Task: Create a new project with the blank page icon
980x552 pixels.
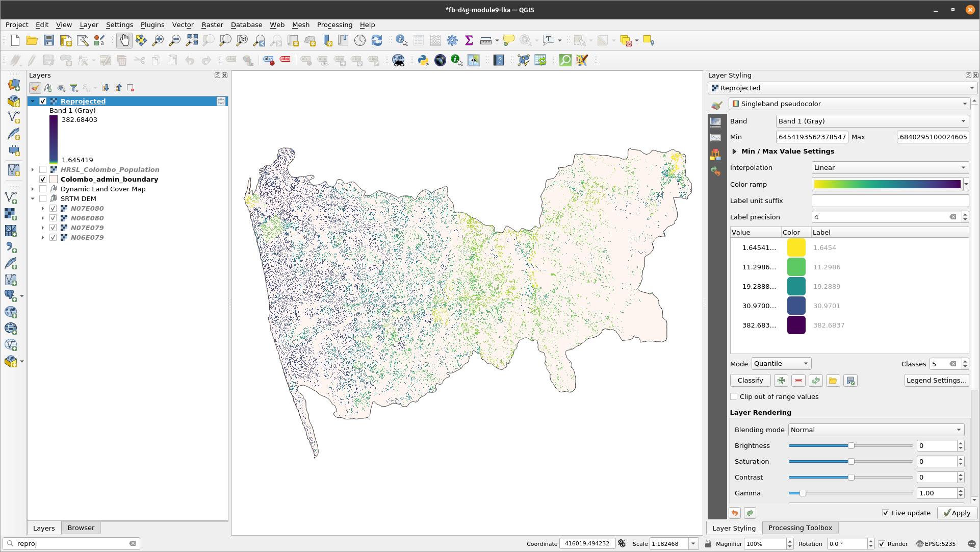Action: [x=15, y=41]
